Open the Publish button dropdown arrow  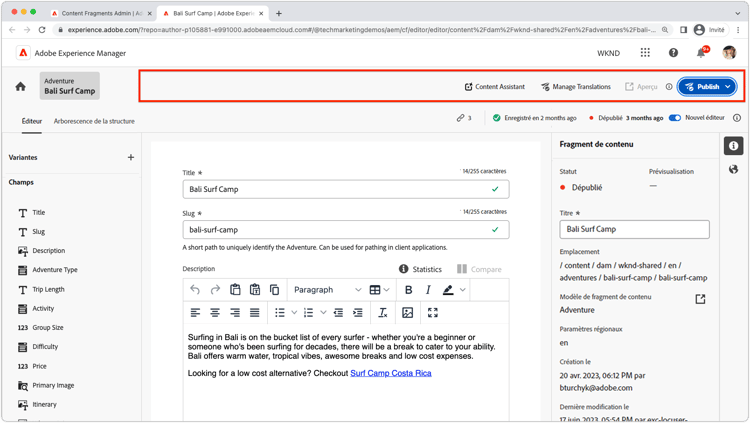pos(728,87)
